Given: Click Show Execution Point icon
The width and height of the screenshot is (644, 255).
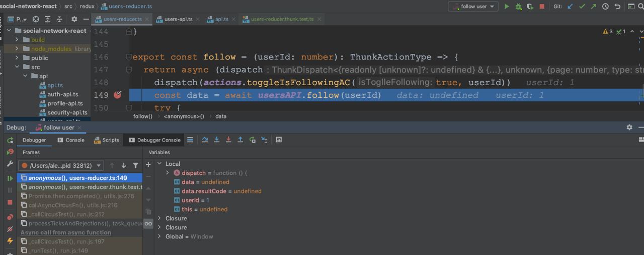Looking at the screenshot, I should click(x=190, y=140).
